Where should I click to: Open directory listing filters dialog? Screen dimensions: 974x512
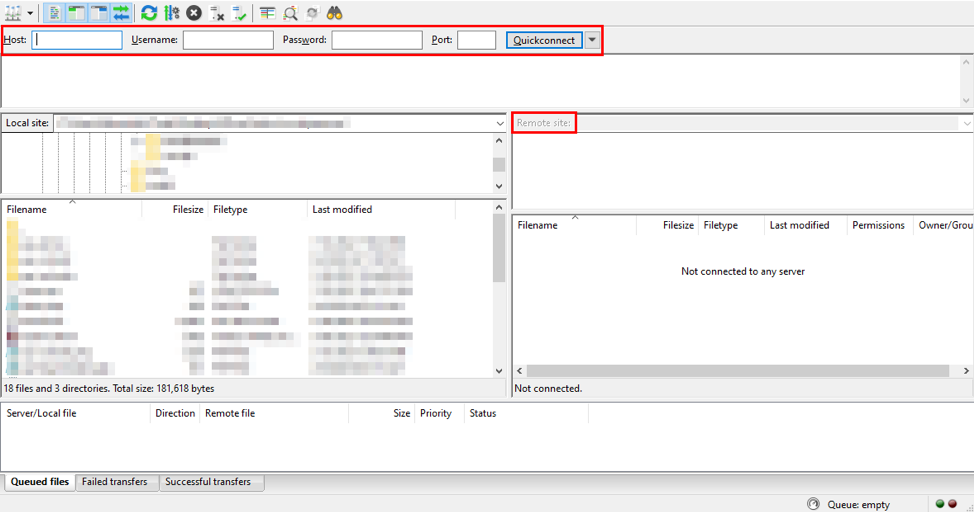268,13
